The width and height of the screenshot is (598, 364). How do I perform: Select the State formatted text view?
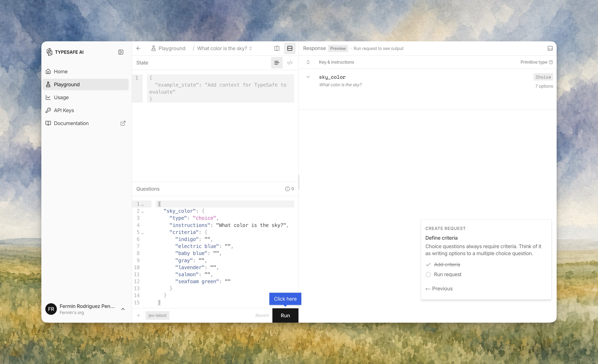(277, 63)
